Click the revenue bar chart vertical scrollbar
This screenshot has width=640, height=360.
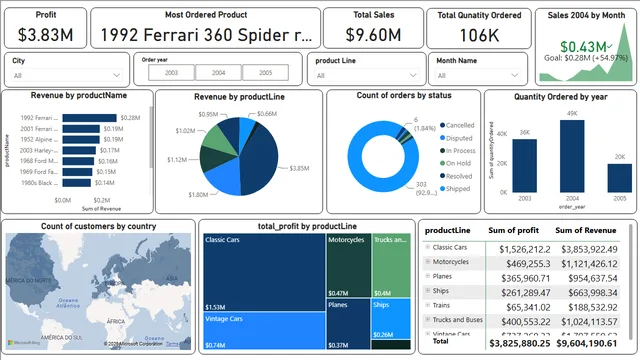(x=151, y=137)
